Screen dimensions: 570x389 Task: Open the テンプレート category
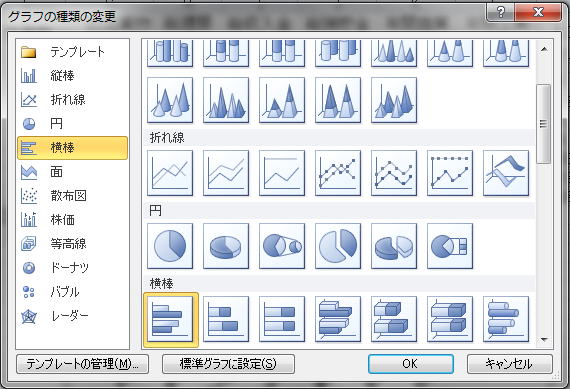pos(73,52)
